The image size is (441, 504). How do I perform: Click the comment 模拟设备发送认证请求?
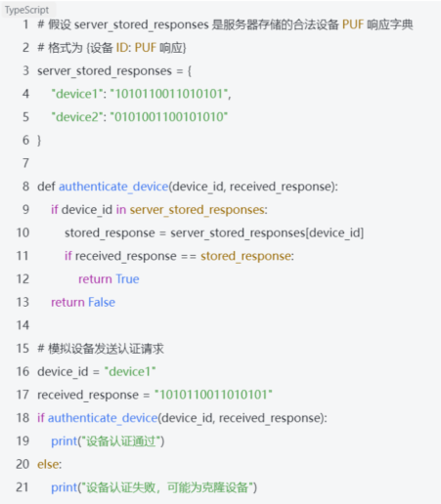point(101,349)
